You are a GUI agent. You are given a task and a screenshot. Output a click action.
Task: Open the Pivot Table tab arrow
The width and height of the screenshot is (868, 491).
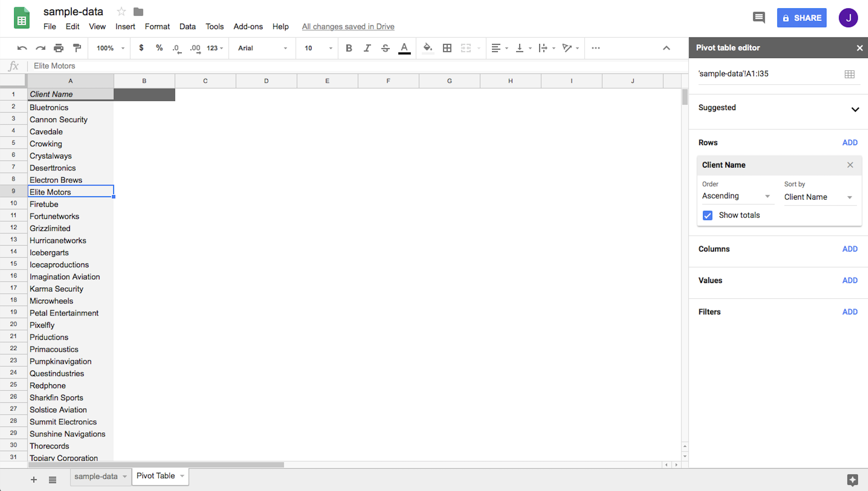coord(182,476)
